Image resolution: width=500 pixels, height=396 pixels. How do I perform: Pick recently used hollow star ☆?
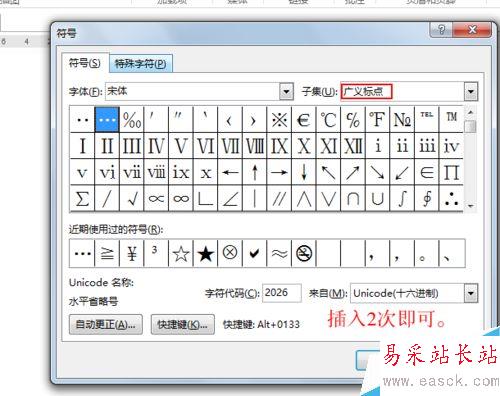[181, 253]
